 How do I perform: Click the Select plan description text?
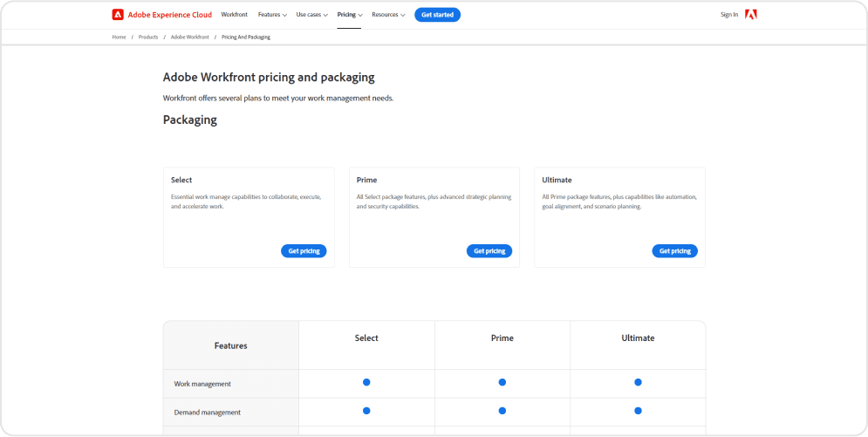(x=246, y=201)
